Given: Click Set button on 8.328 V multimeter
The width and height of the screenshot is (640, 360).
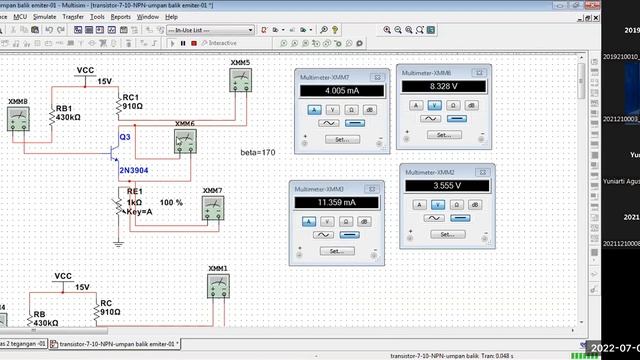Looking at the screenshot, I should (x=444, y=135).
